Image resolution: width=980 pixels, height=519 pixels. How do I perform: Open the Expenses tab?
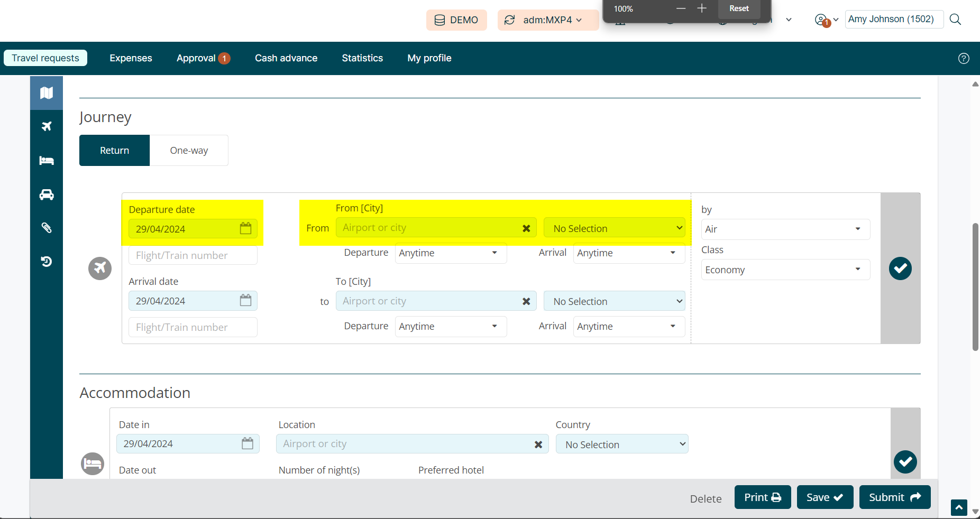(131, 58)
